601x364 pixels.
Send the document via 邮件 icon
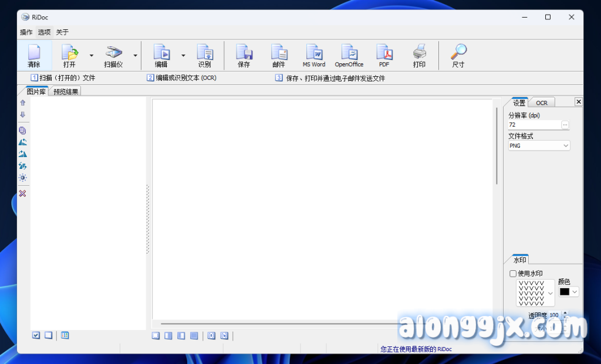(278, 56)
